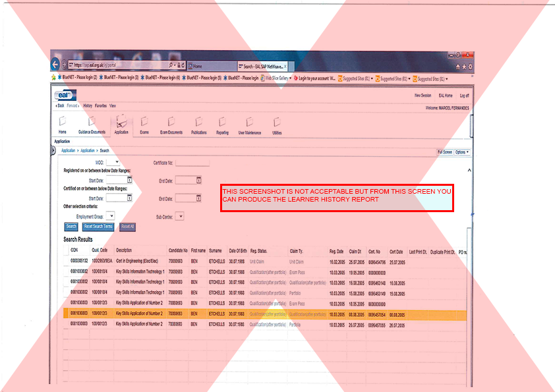Expand the Web Slice Gallery bookmark dropdown
The height and width of the screenshot is (392, 555).
290,78
